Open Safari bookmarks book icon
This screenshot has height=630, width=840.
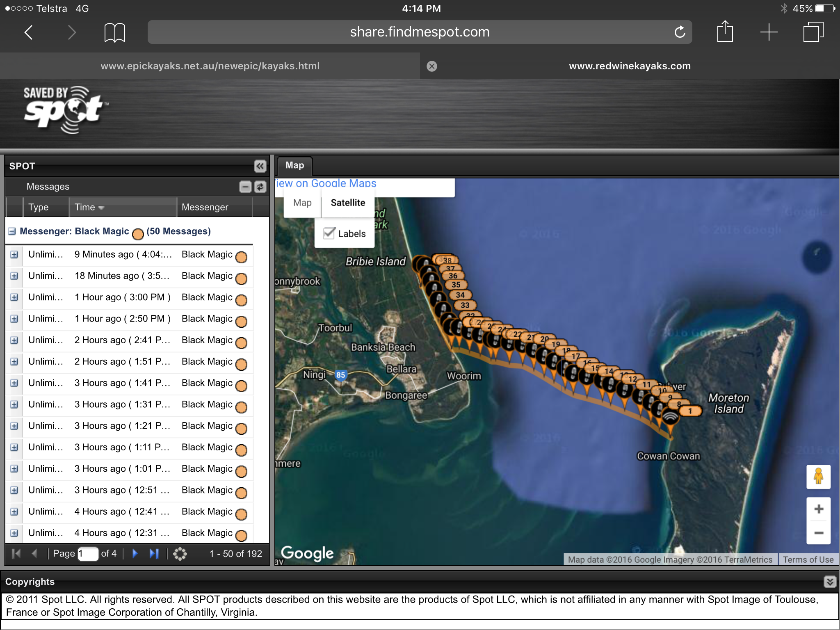point(114,32)
